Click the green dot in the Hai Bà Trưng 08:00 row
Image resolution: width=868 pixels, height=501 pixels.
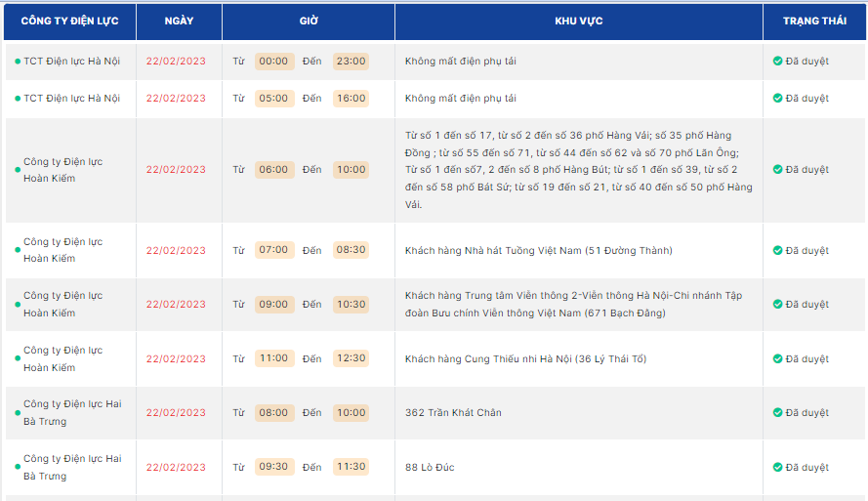(18, 413)
